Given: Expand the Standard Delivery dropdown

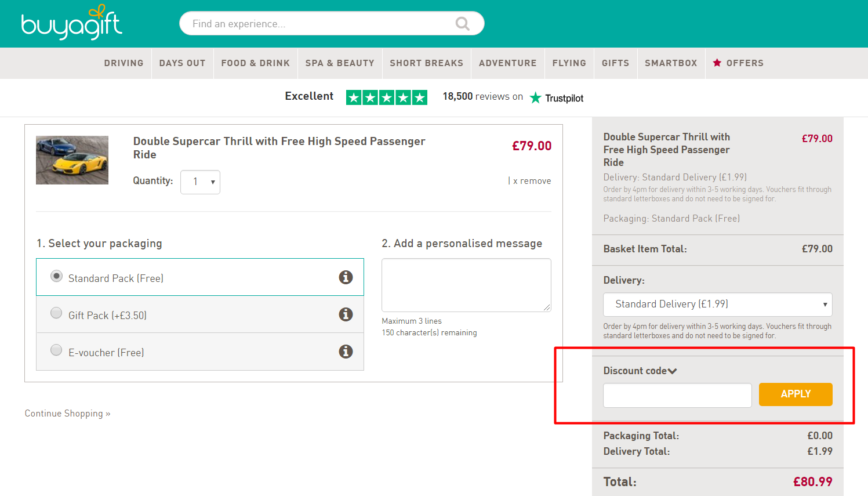Looking at the screenshot, I should point(717,305).
